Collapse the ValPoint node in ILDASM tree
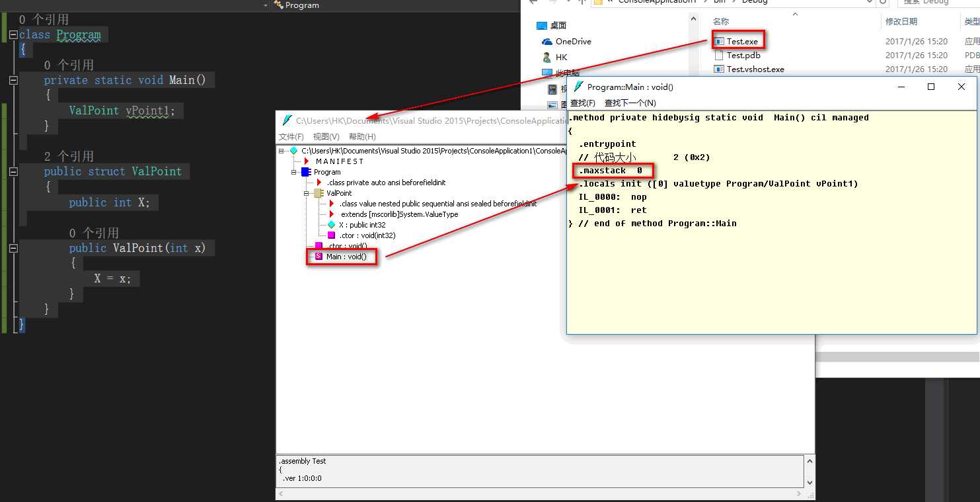Image resolution: width=980 pixels, height=502 pixels. [307, 193]
